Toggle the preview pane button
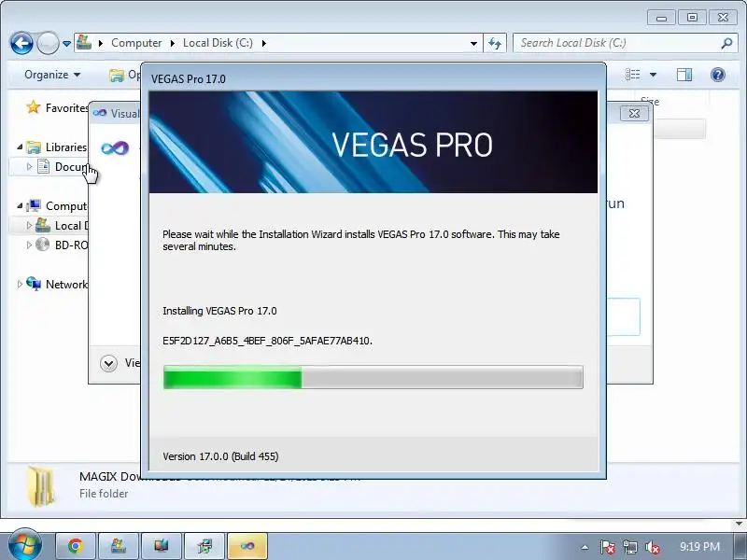Image resolution: width=747 pixels, height=560 pixels. 684,75
